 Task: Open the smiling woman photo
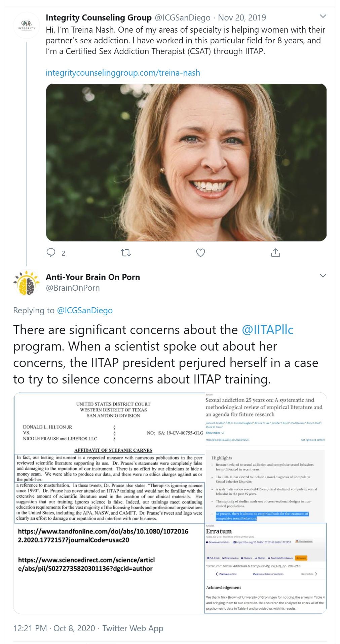click(x=186, y=162)
